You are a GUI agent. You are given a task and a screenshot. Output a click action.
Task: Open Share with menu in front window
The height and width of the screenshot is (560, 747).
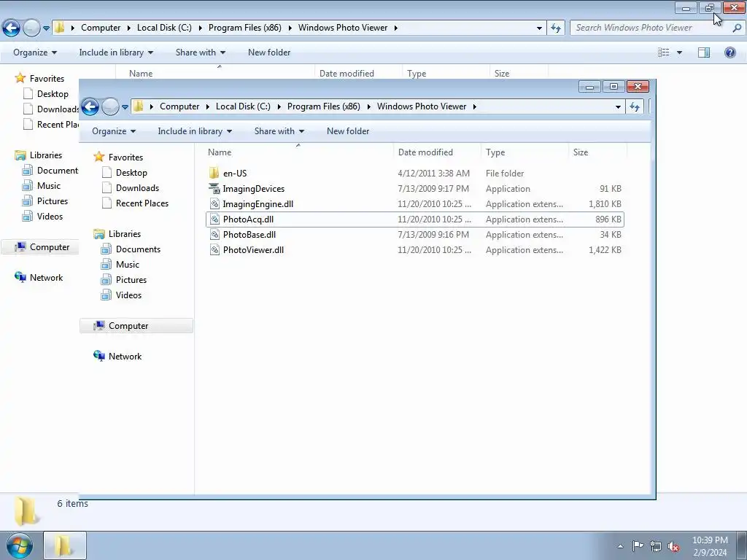pos(279,131)
